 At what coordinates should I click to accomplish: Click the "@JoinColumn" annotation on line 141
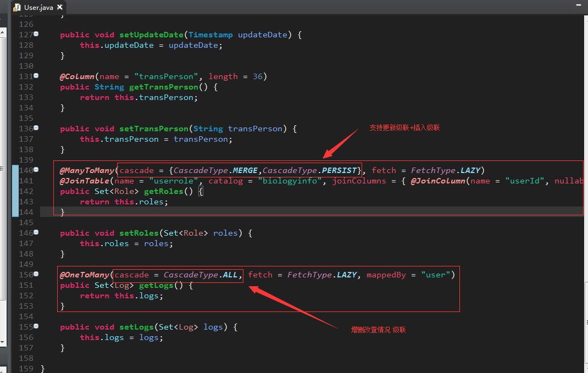(438, 181)
